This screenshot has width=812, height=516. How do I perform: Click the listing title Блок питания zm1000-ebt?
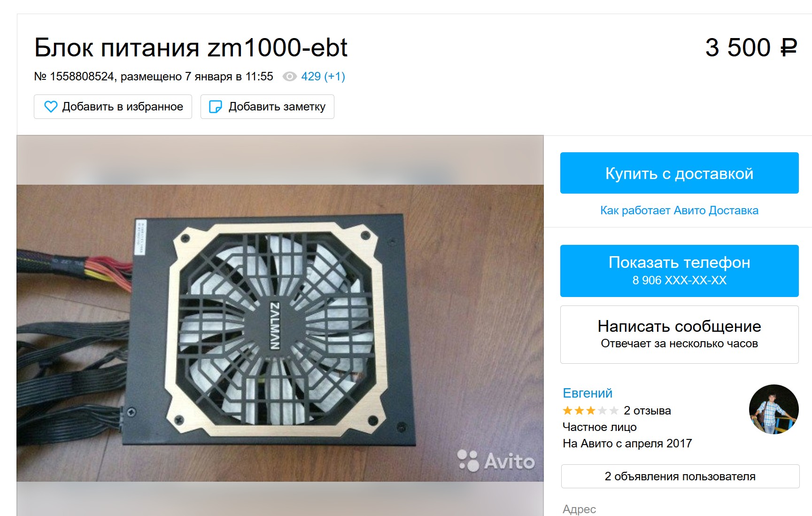191,47
